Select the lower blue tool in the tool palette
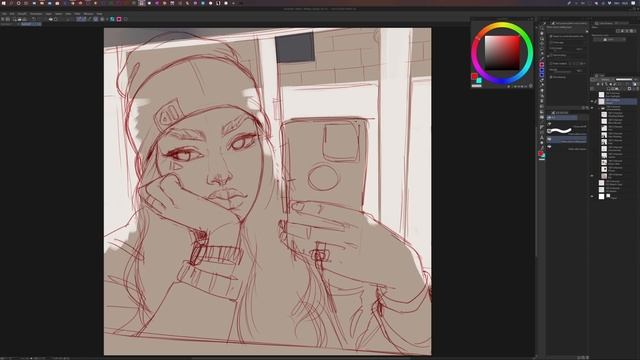The image size is (640, 360). point(542,75)
